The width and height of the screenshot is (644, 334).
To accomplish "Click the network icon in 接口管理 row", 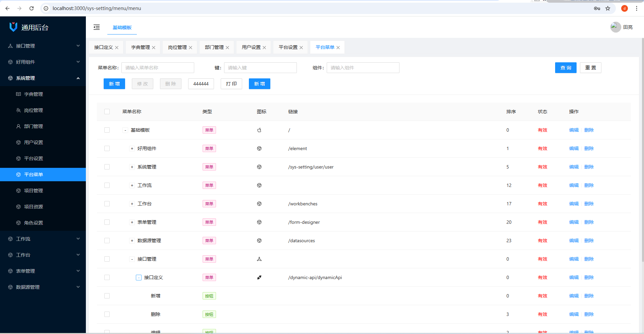I will click(259, 259).
